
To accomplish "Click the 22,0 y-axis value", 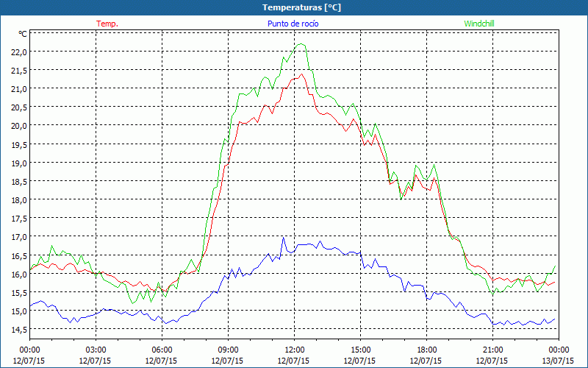I will (x=19, y=52).
